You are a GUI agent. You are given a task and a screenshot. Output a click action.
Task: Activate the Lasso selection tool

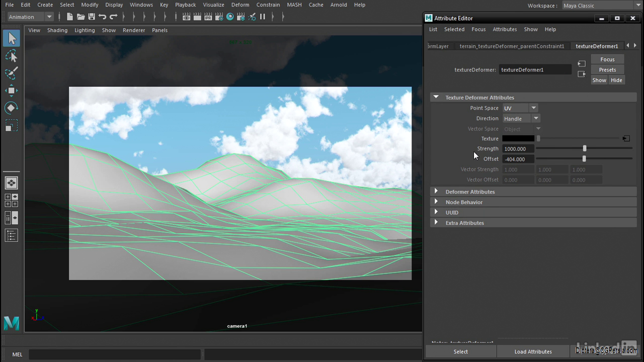point(12,56)
